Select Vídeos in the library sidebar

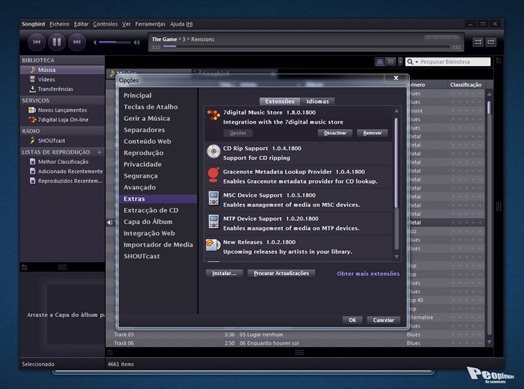pos(62,80)
